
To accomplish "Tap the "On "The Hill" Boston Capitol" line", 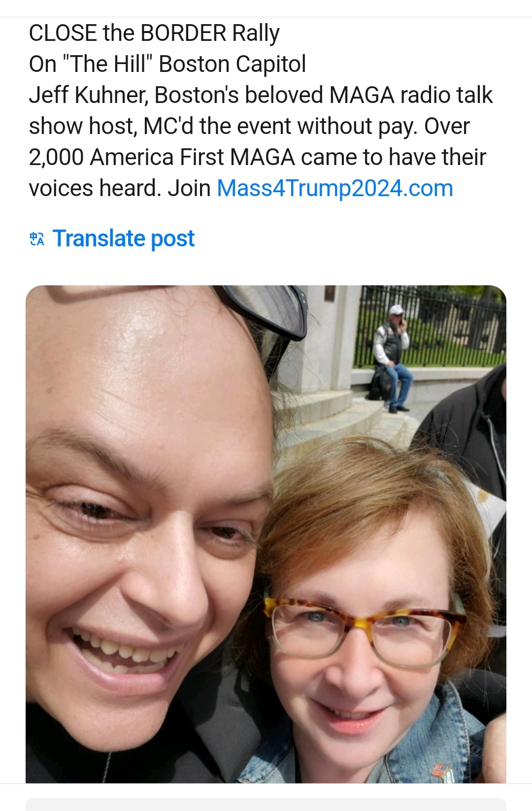I will pyautogui.click(x=167, y=64).
